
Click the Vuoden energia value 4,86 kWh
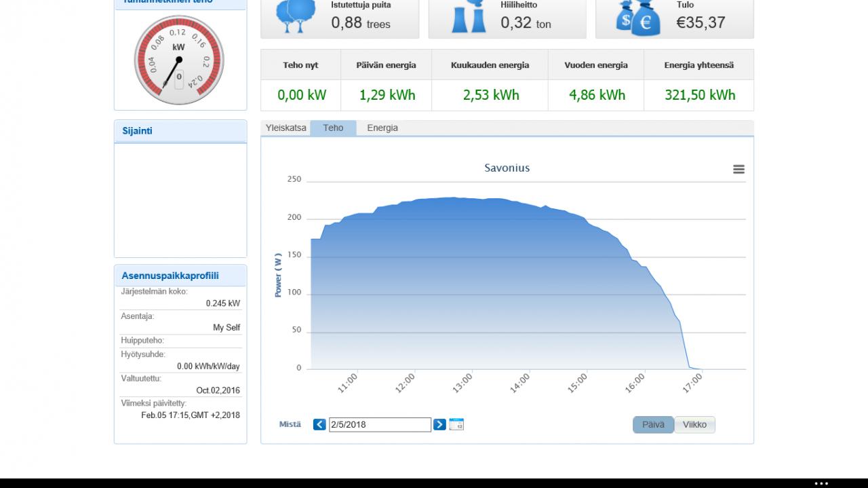tap(597, 95)
